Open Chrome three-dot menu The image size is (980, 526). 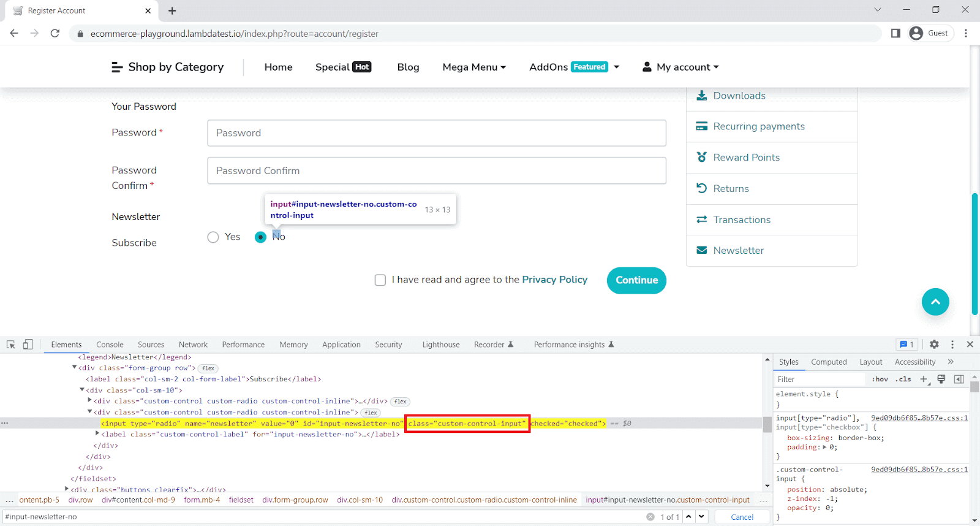[x=966, y=33]
